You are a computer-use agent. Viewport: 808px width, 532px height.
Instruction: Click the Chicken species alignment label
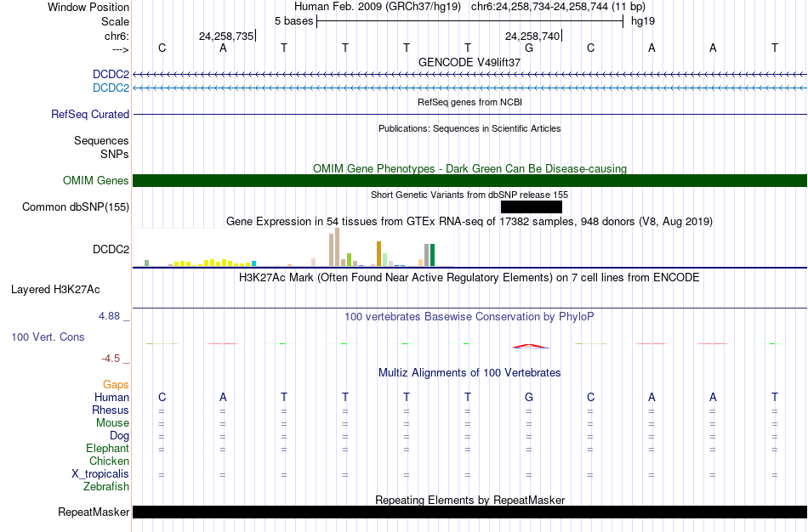pyautogui.click(x=109, y=461)
